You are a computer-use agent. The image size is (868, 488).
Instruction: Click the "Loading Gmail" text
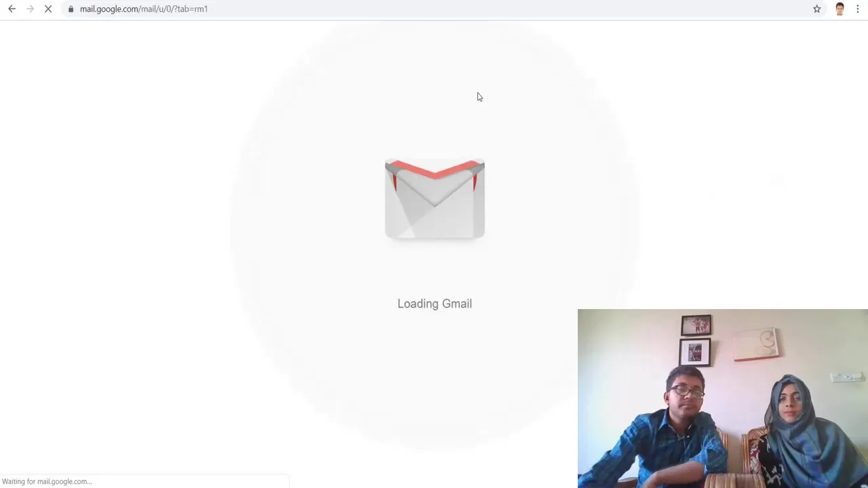(435, 304)
